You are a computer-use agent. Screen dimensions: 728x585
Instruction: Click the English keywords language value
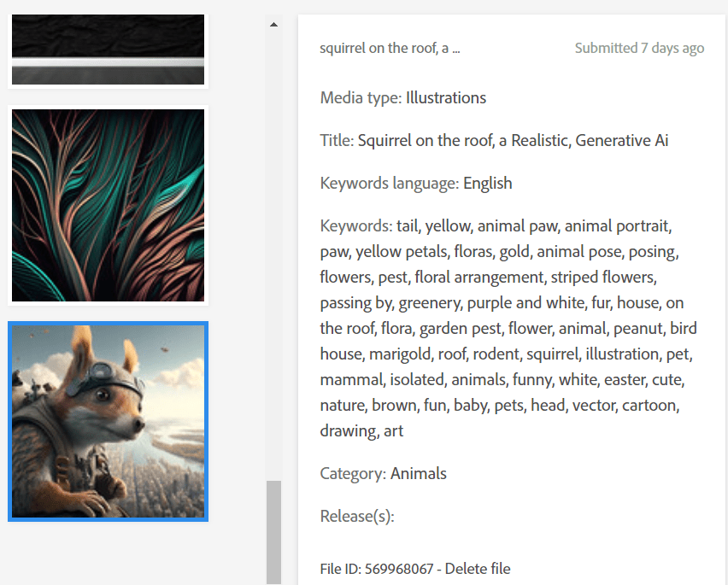(488, 184)
